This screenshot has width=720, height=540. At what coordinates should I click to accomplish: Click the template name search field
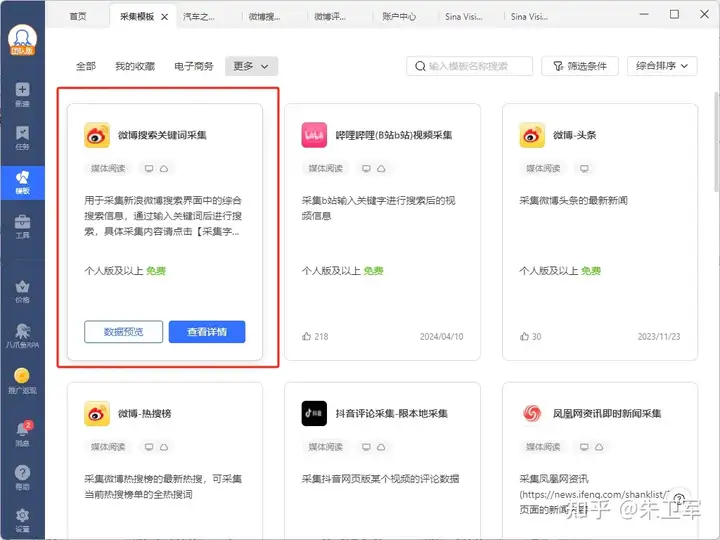click(469, 66)
